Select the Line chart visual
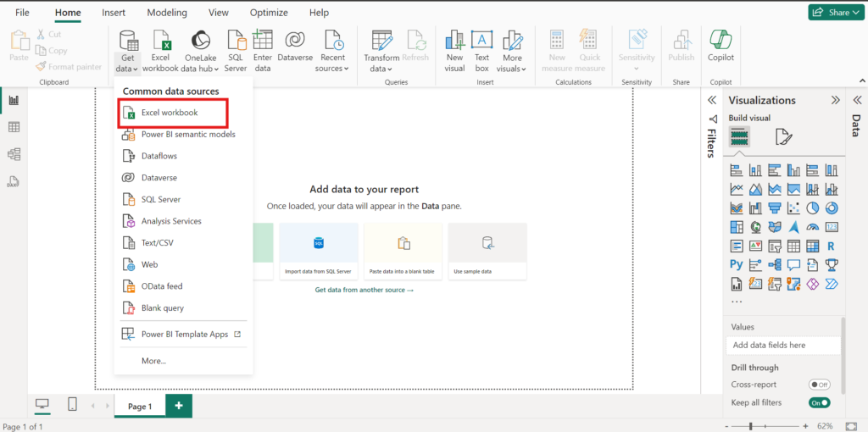 pyautogui.click(x=737, y=189)
